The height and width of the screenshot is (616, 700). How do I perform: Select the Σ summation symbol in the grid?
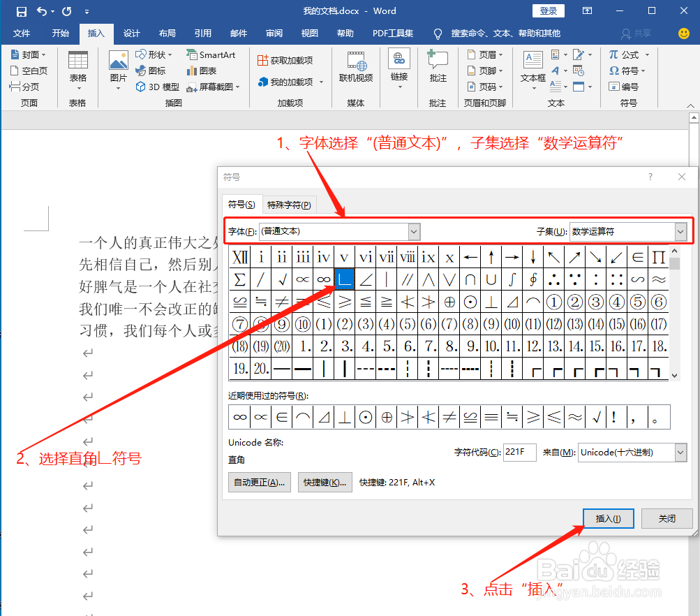[x=240, y=279]
